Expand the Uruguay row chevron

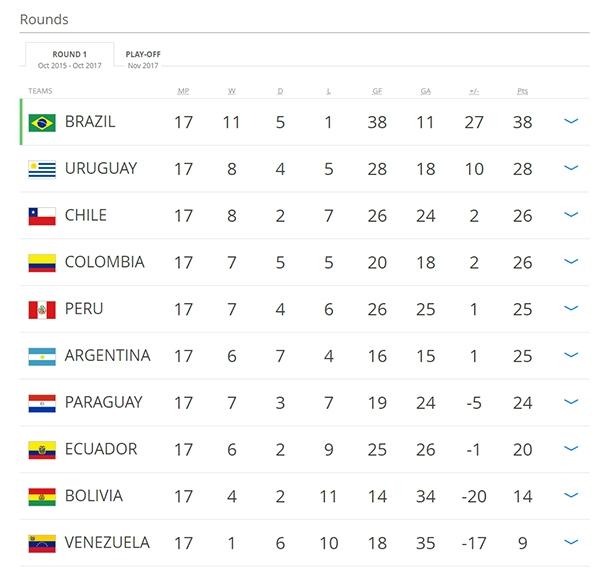(572, 168)
